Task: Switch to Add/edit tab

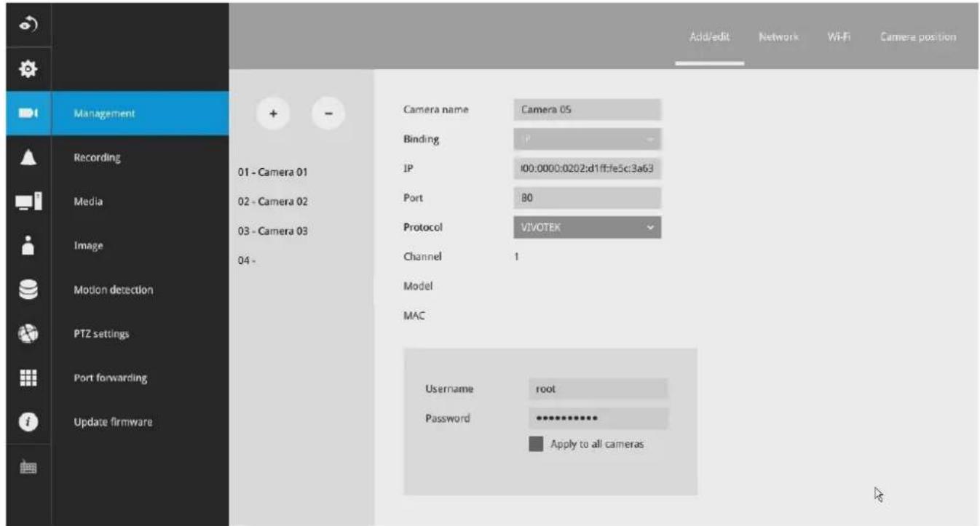Action: coord(709,37)
